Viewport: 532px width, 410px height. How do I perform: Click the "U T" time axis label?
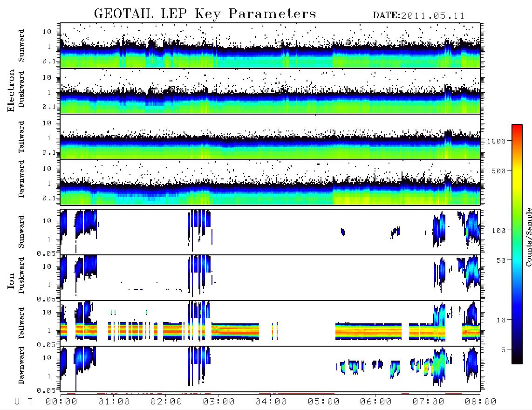click(23, 402)
